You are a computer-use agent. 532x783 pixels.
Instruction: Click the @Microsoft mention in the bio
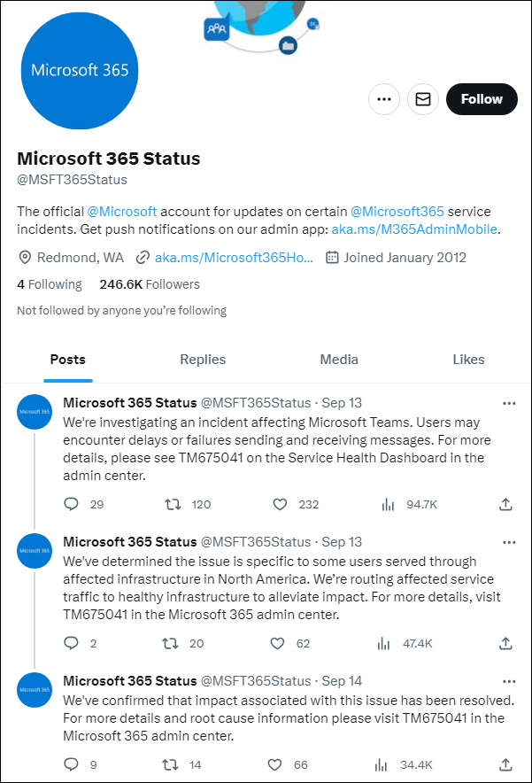click(x=122, y=211)
